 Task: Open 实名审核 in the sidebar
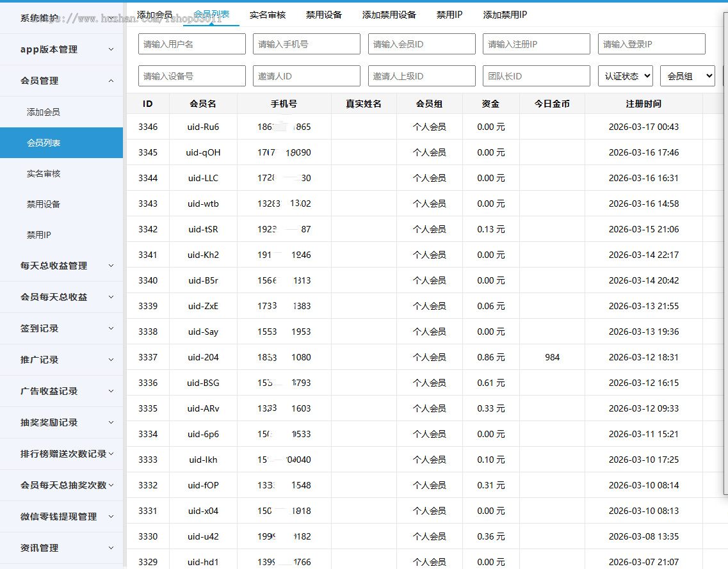43,173
